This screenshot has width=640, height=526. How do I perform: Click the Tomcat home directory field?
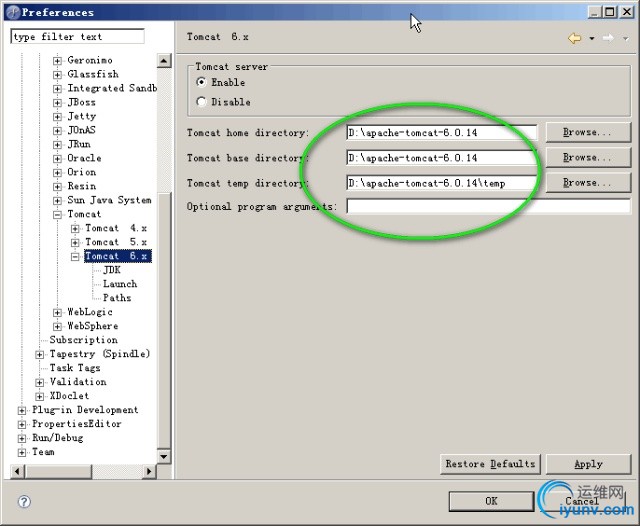(442, 133)
